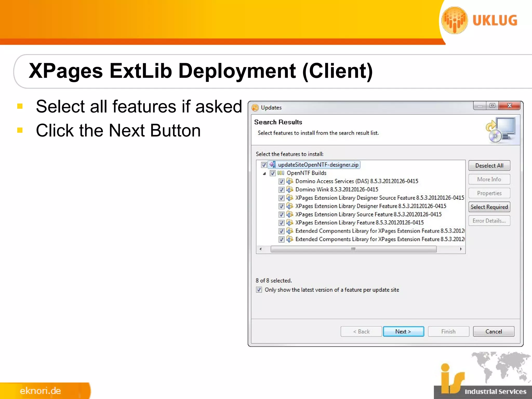Click feature icon beside XPages Extension Library Designer Feature 8.5.3
The width and height of the screenshot is (532, 399).
[290, 206]
